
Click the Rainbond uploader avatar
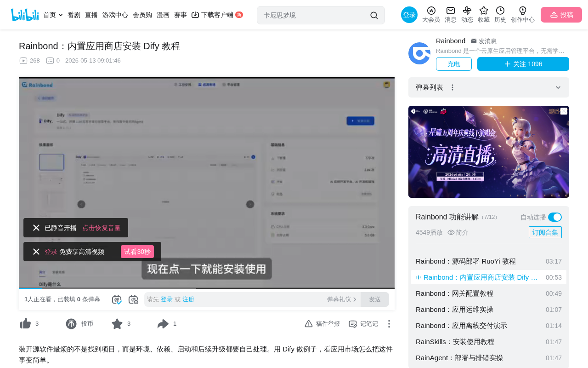[419, 53]
